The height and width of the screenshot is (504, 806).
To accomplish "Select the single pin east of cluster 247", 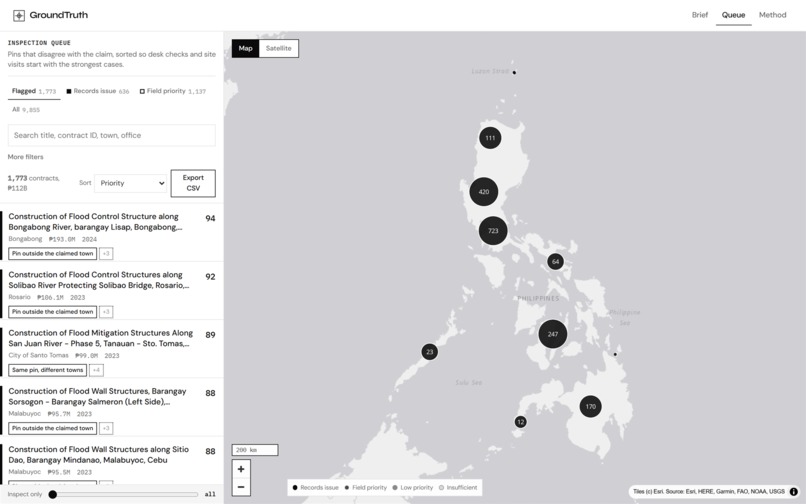I will coord(615,354).
